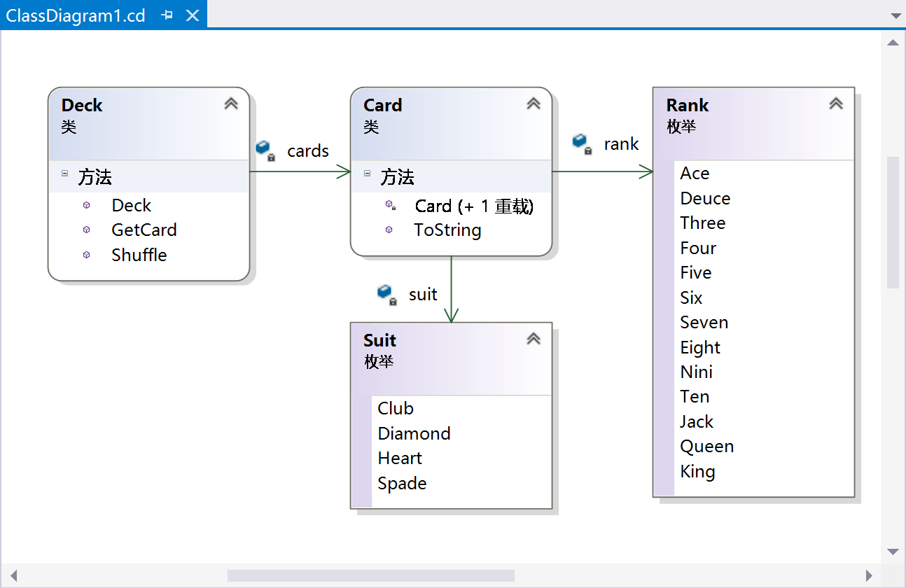Click the vertical scrollbar thumb
Screen dimensions: 906x588
893,223
